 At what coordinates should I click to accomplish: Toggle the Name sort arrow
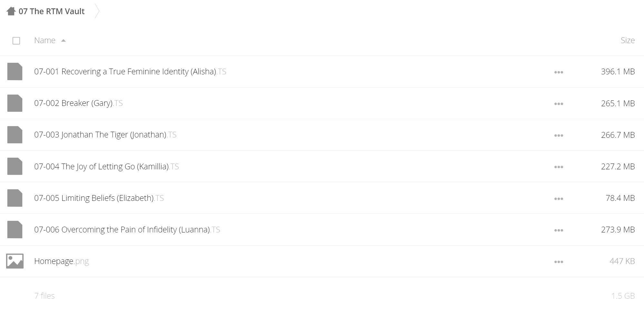[63, 41]
